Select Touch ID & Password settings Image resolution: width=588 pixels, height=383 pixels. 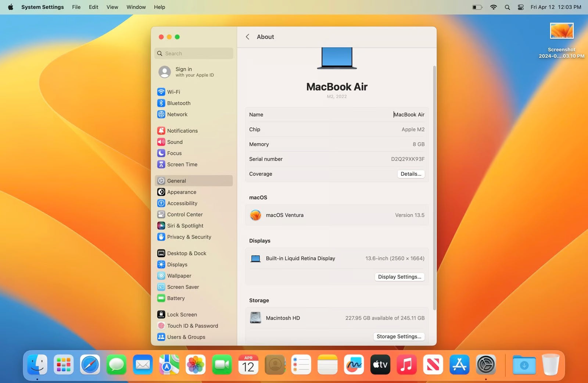point(193,326)
